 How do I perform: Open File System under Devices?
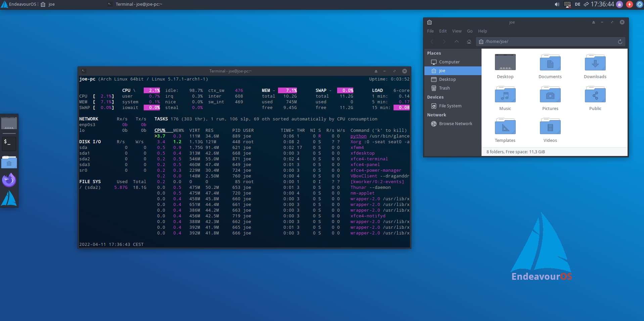pyautogui.click(x=453, y=106)
